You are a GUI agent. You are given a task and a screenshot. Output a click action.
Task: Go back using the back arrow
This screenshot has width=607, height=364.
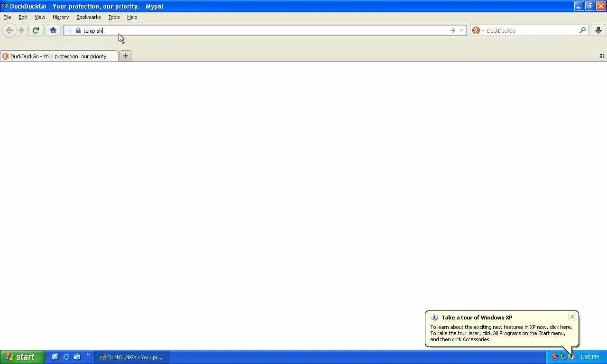9,30
